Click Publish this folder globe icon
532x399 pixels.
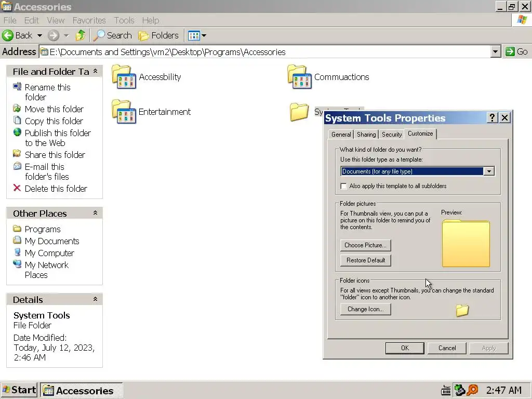(17, 132)
